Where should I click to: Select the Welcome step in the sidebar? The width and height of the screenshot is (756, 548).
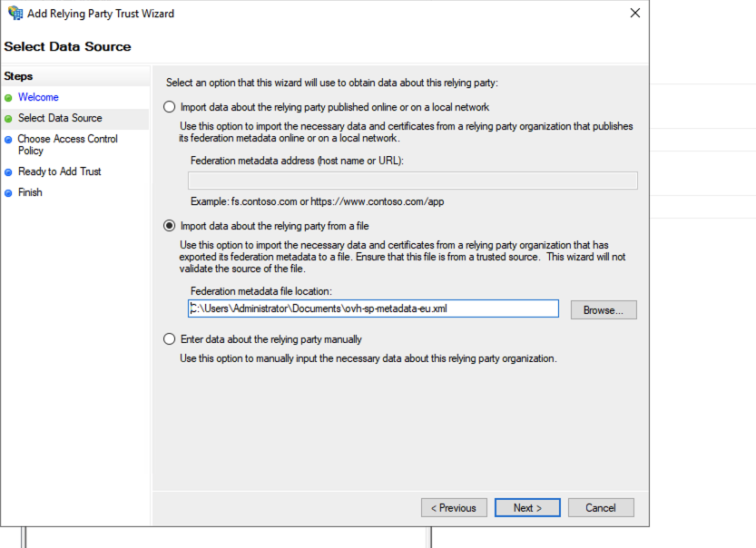point(38,97)
